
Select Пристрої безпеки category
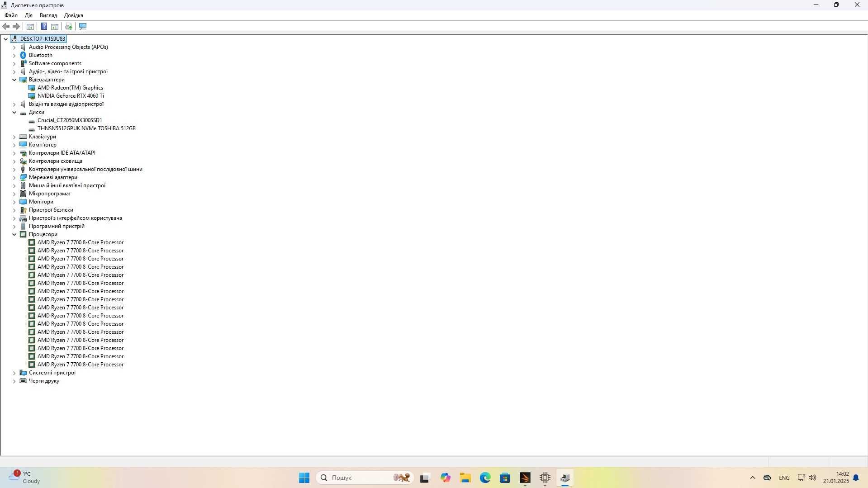pyautogui.click(x=51, y=210)
